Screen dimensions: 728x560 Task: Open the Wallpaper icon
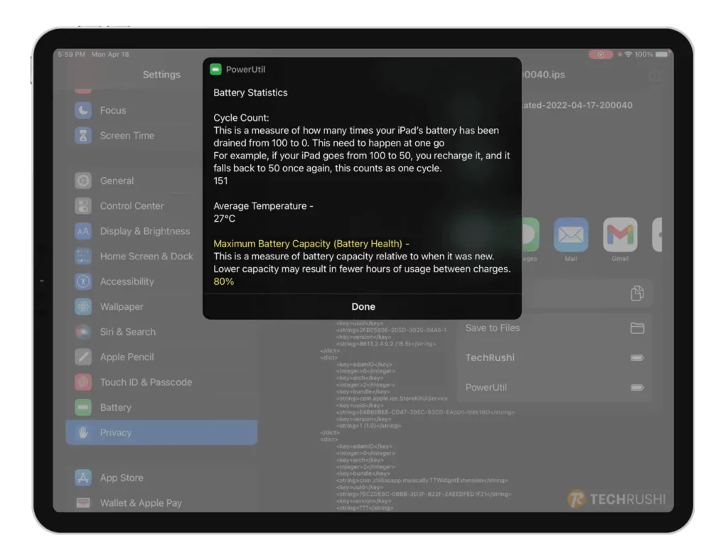pyautogui.click(x=83, y=307)
